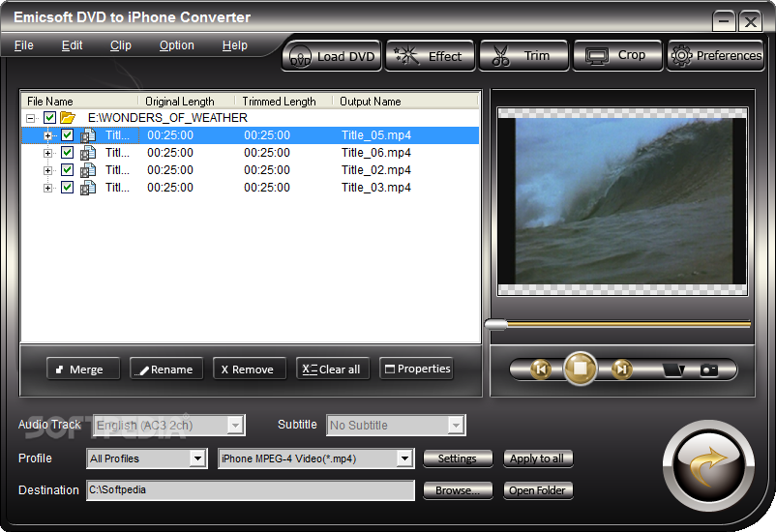The height and width of the screenshot is (532, 776).
Task: Open the snapshot folder icon in player
Action: (673, 369)
